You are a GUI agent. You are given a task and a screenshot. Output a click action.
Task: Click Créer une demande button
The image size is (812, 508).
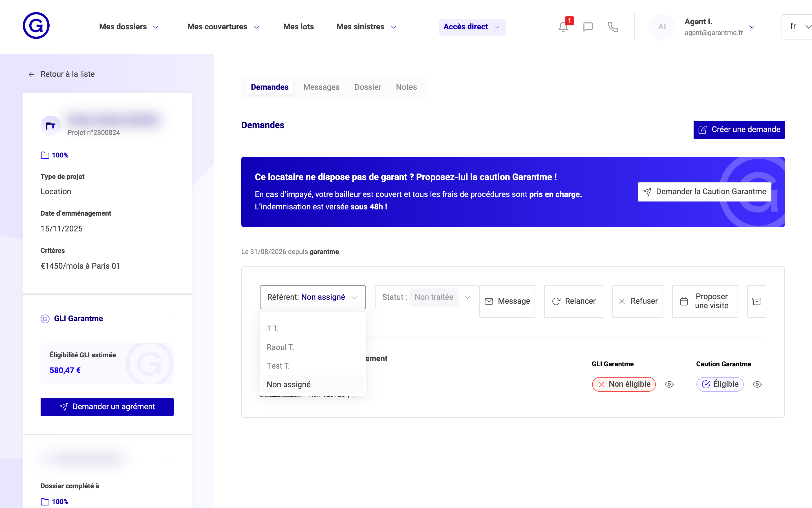[739, 130]
